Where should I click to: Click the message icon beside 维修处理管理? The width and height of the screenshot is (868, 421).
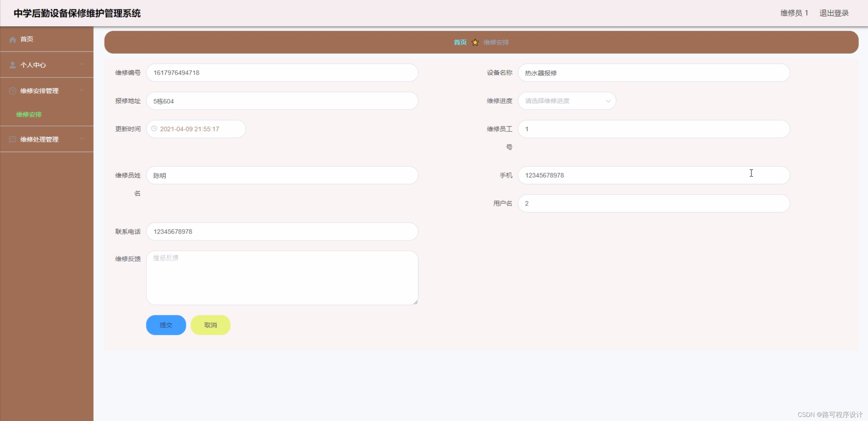click(13, 139)
